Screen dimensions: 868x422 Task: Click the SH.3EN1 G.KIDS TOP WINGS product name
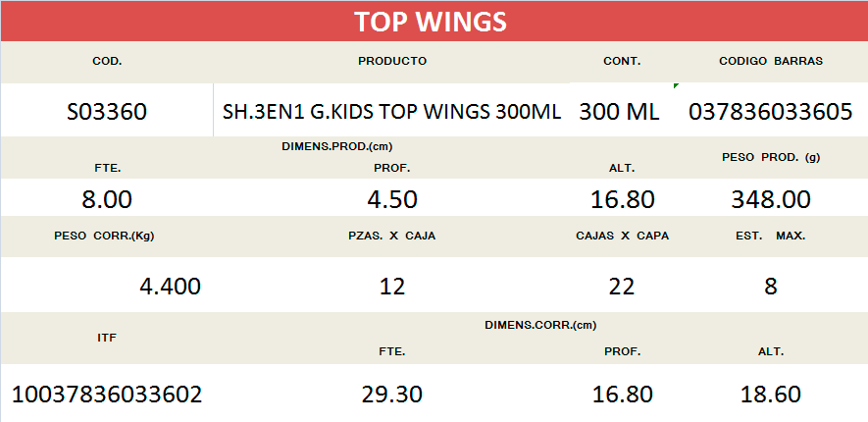coord(391,112)
